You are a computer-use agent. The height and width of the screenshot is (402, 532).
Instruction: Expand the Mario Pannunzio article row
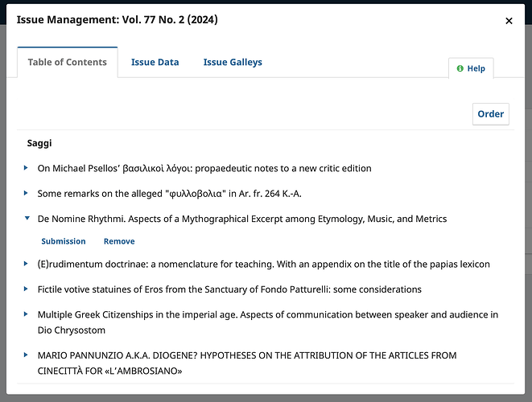point(27,355)
